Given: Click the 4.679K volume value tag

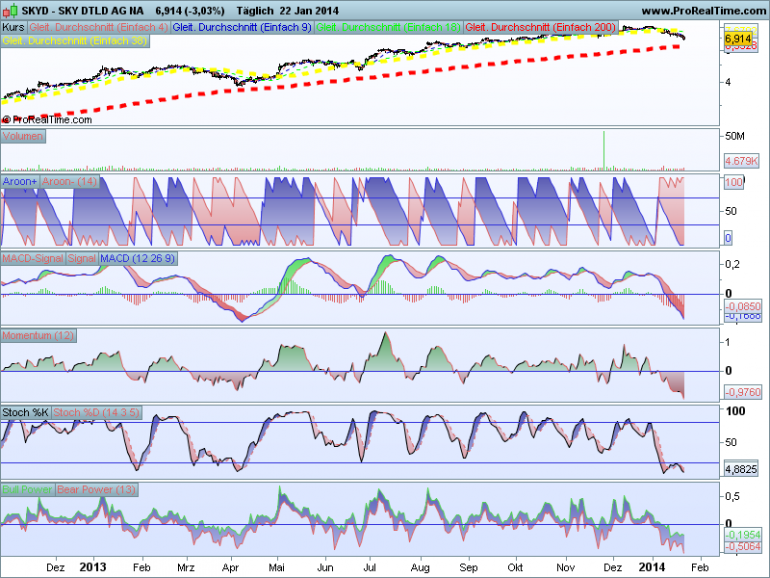Looking at the screenshot, I should [x=742, y=161].
